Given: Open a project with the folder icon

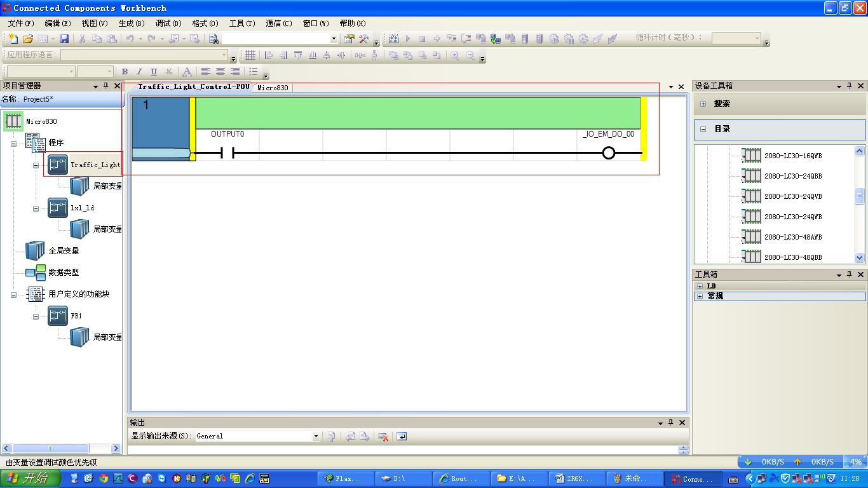Looking at the screenshot, I should [x=28, y=39].
